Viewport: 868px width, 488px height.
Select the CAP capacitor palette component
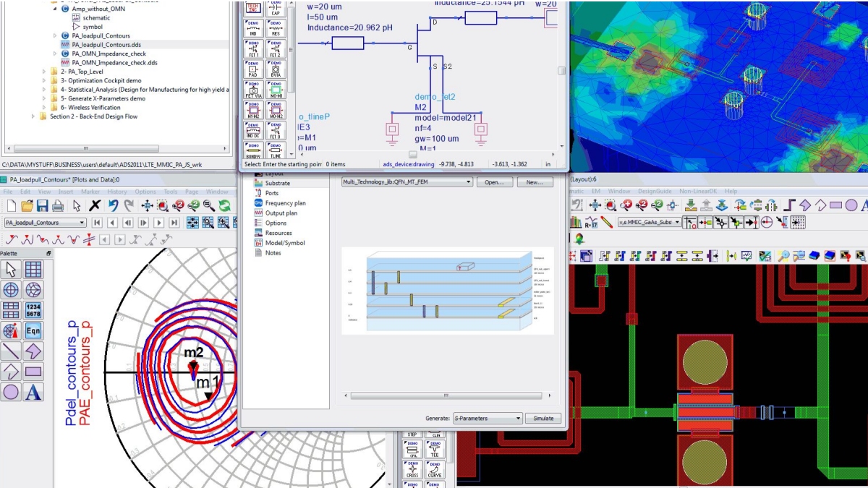(x=276, y=8)
